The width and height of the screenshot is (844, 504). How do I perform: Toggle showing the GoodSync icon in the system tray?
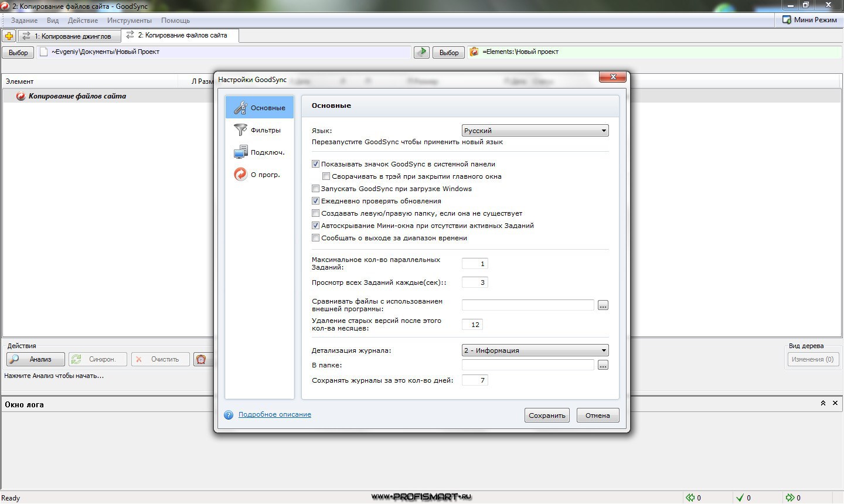[315, 164]
